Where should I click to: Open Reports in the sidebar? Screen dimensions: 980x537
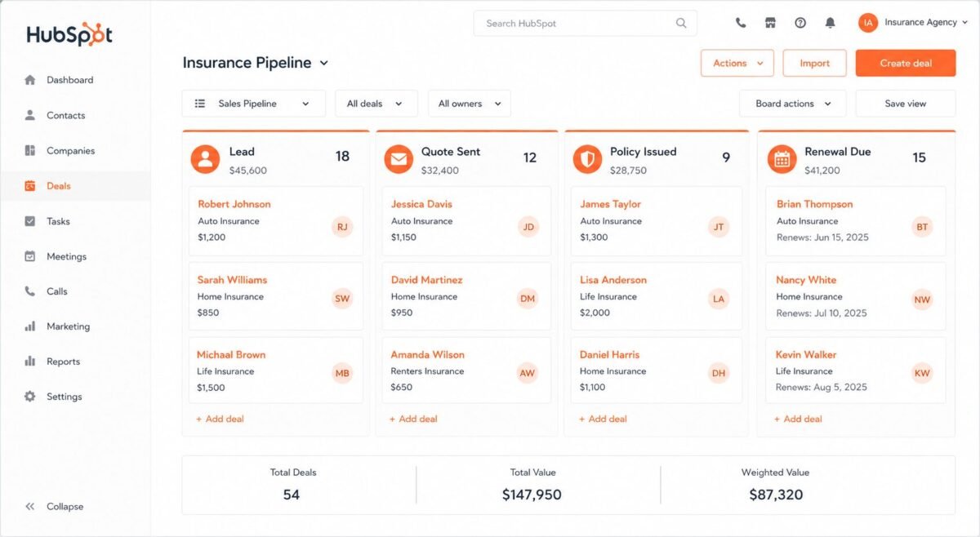pyautogui.click(x=63, y=362)
